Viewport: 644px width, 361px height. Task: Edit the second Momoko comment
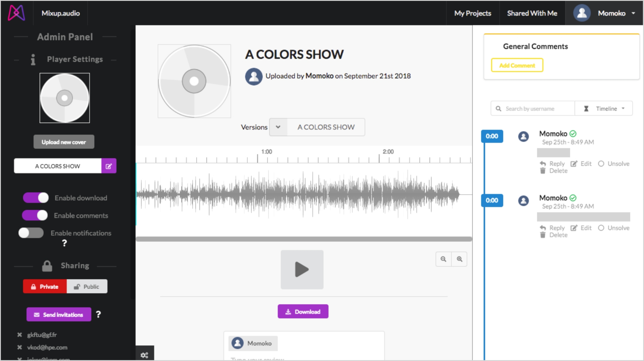581,228
